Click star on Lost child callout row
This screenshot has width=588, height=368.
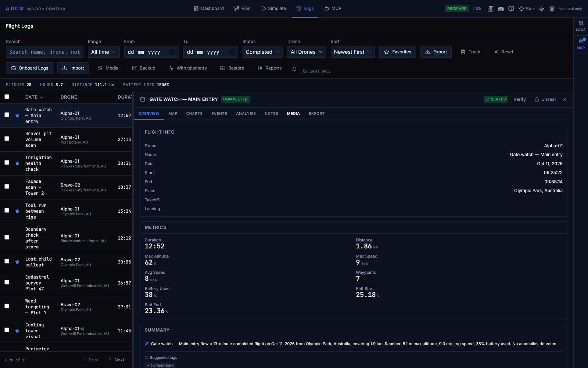17,262
